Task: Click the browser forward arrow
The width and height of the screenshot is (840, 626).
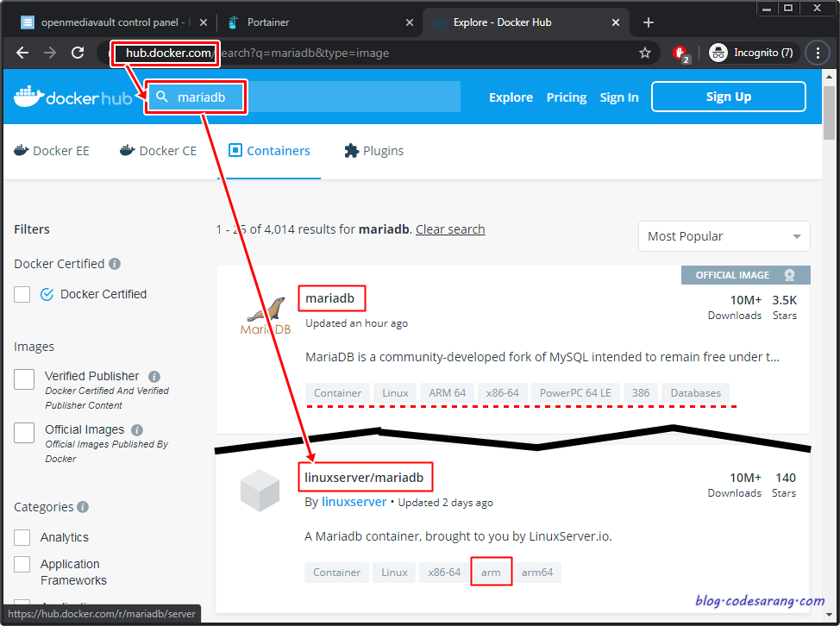Action: coord(50,53)
